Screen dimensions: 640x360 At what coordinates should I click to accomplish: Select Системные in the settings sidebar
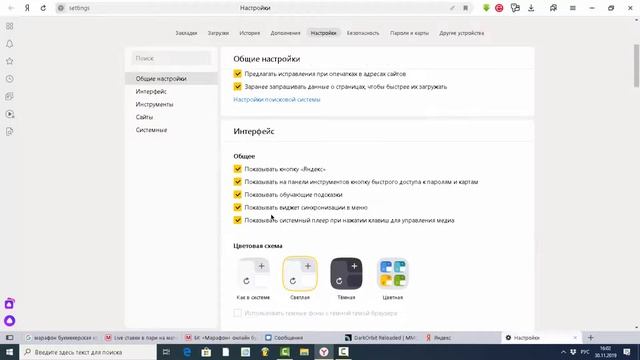coord(171,130)
